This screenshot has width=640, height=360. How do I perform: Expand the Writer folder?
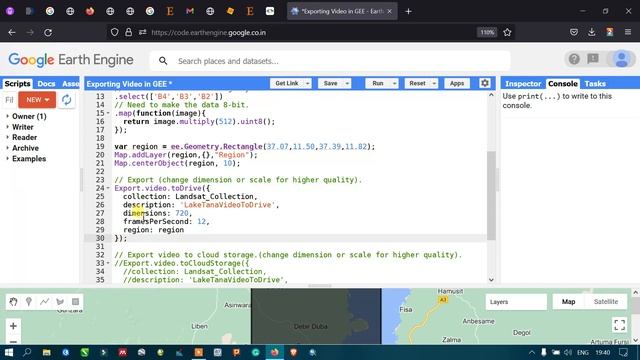tap(8, 127)
